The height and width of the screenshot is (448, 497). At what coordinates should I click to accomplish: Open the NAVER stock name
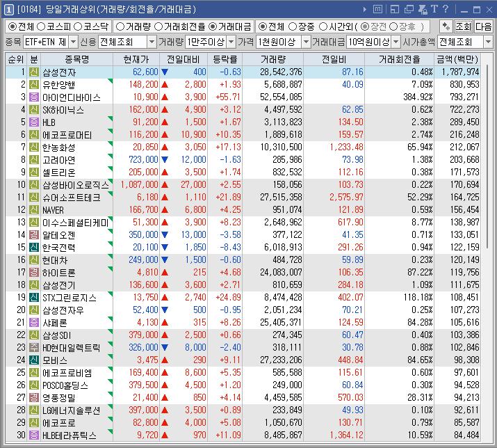54,210
